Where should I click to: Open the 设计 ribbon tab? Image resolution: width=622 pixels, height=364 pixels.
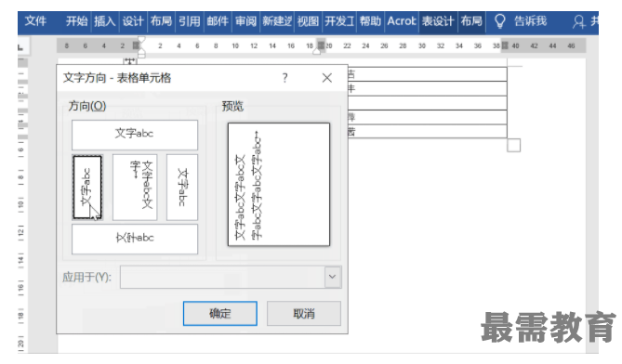133,21
